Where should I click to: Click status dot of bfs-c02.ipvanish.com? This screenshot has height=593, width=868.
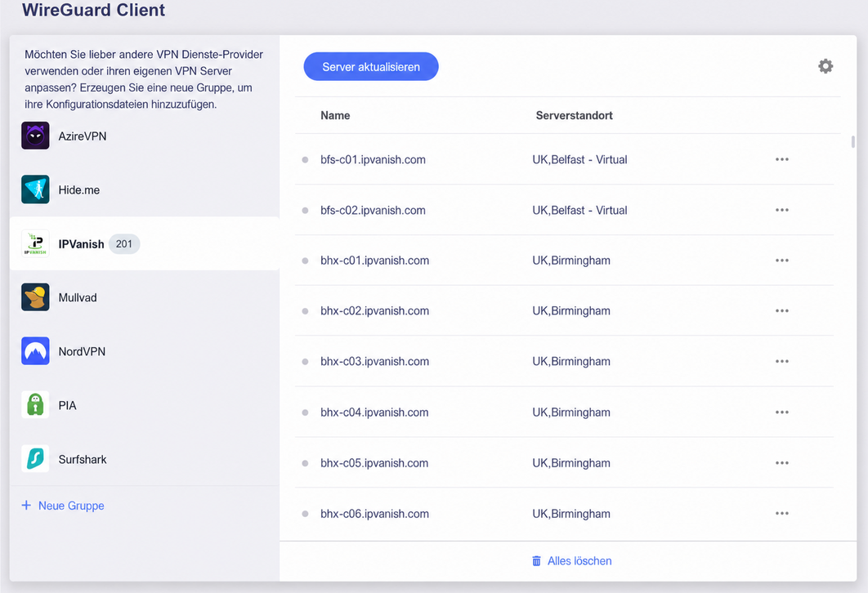[x=305, y=210]
